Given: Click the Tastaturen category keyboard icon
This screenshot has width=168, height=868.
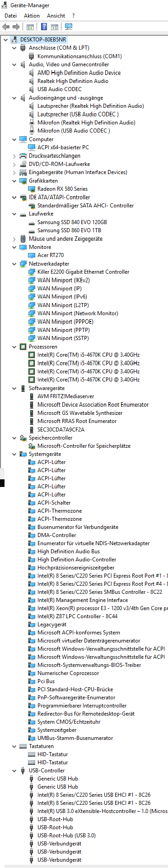Looking at the screenshot, I should pos(23,746).
